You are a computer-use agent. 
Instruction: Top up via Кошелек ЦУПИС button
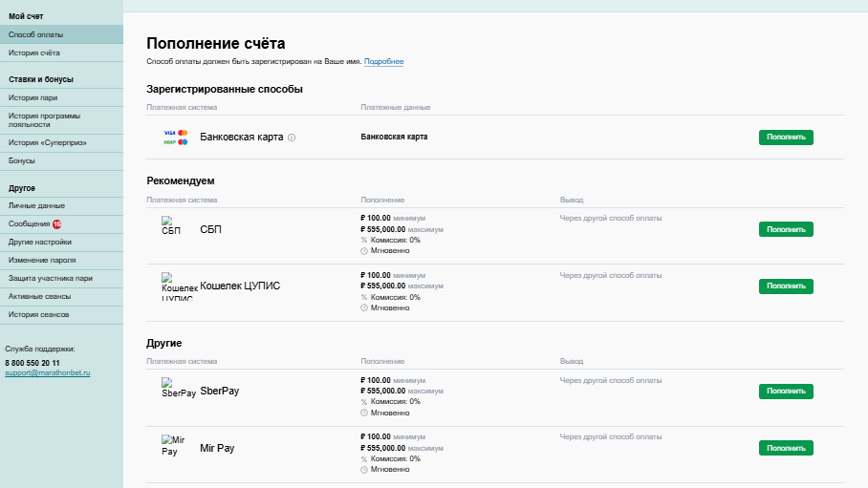pyautogui.click(x=786, y=286)
